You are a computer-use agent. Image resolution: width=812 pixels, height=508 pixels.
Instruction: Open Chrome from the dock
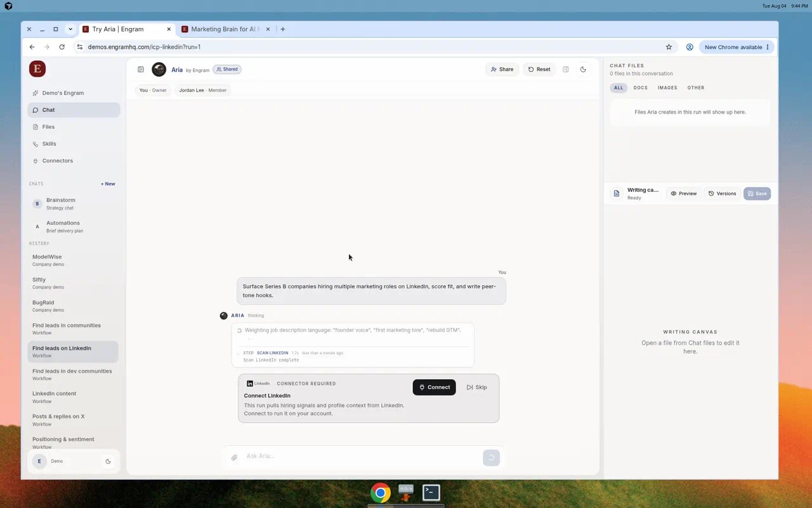(x=381, y=493)
